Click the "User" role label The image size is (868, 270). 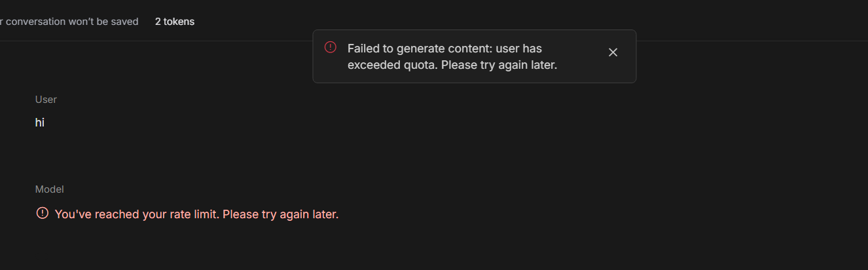[x=46, y=100]
